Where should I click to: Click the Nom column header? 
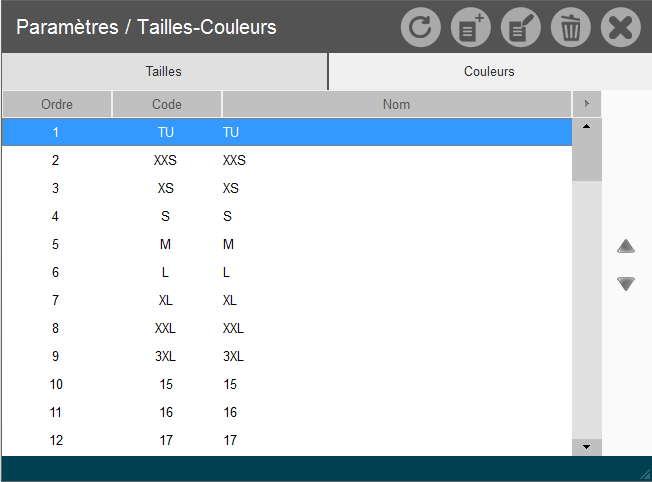(x=396, y=104)
